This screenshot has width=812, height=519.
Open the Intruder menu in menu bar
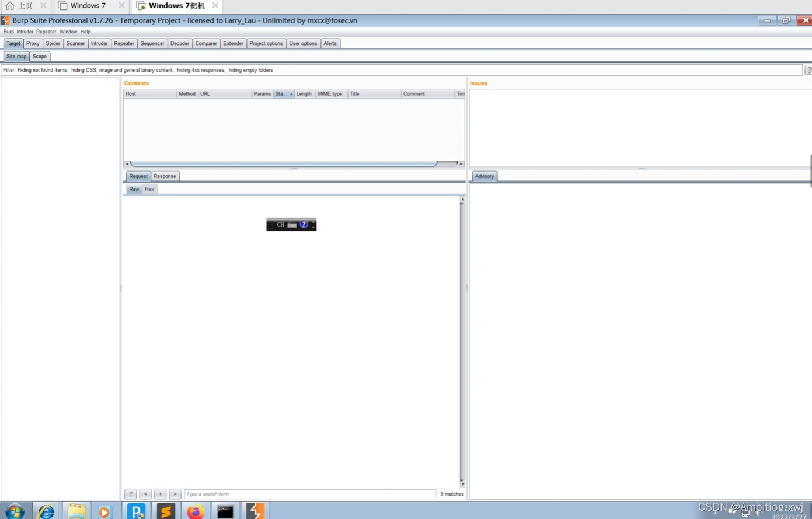(25, 32)
